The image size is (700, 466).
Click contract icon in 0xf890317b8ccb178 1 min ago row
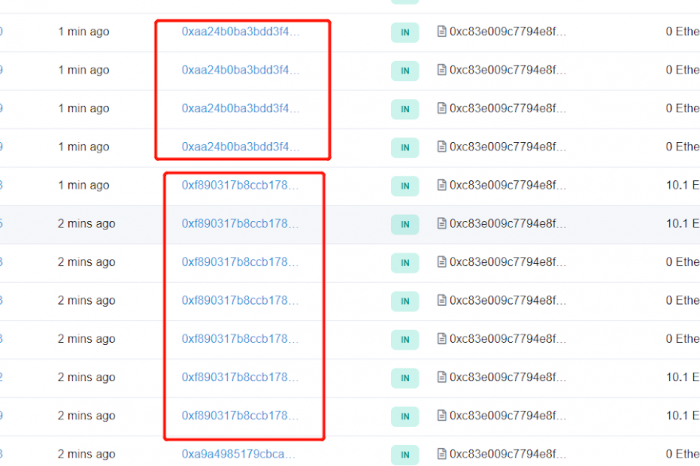(442, 185)
